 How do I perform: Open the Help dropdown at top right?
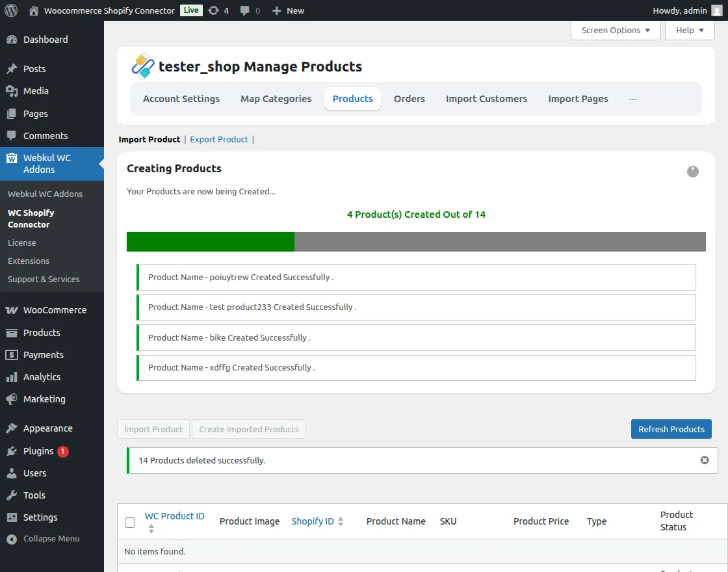(689, 30)
